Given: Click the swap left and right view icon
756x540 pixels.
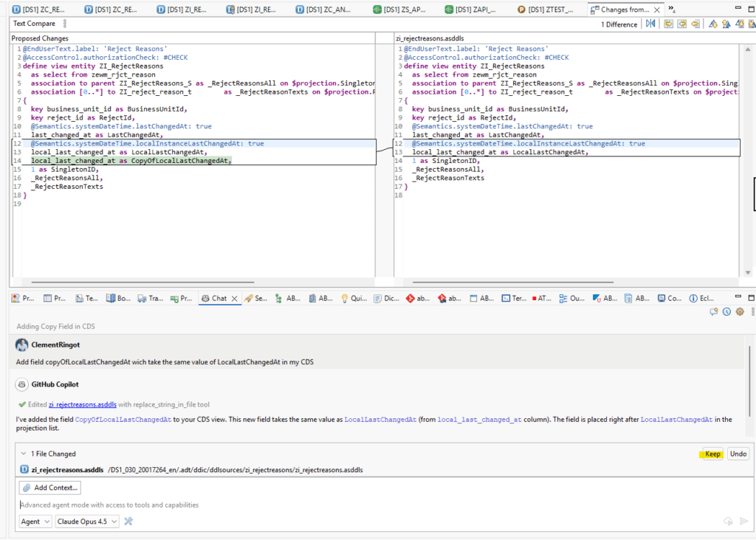Looking at the screenshot, I should tap(650, 24).
